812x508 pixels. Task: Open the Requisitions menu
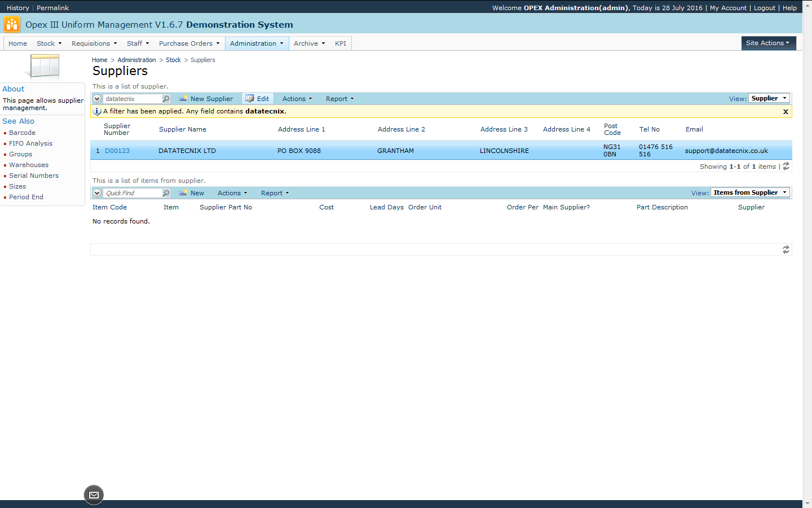pos(94,43)
